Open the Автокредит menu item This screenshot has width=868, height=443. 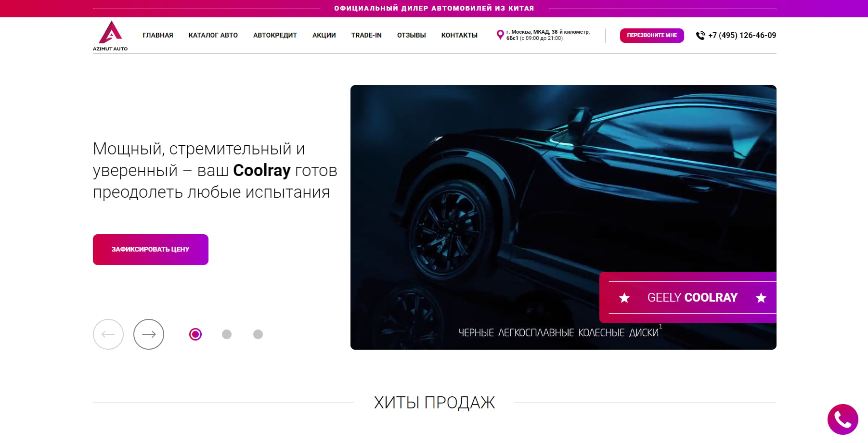(275, 35)
